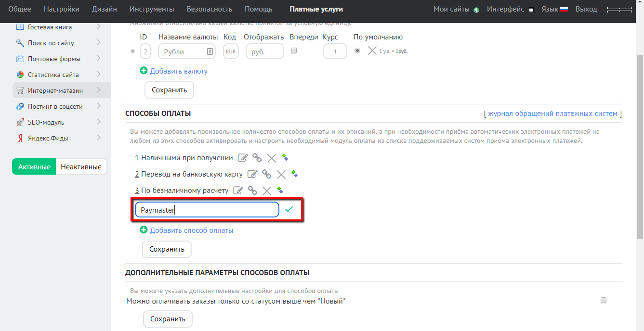Confirm Paymaster entry with green checkmark
644x331 pixels.
pos(289,209)
